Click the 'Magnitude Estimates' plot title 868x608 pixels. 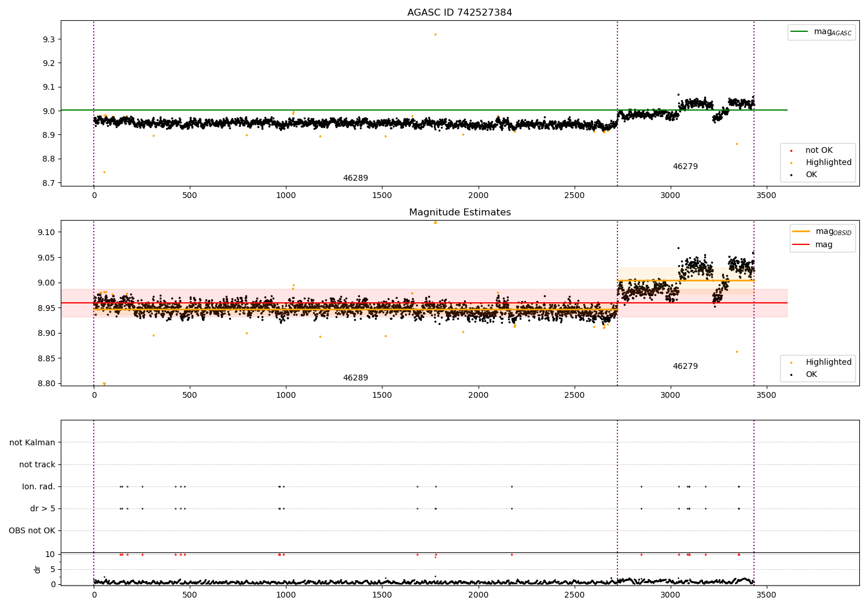pos(459,213)
